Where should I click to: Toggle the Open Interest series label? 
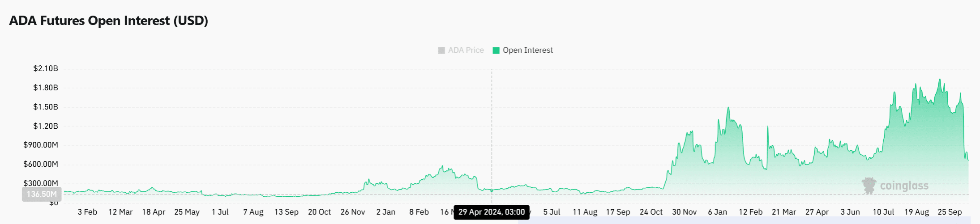pos(528,51)
